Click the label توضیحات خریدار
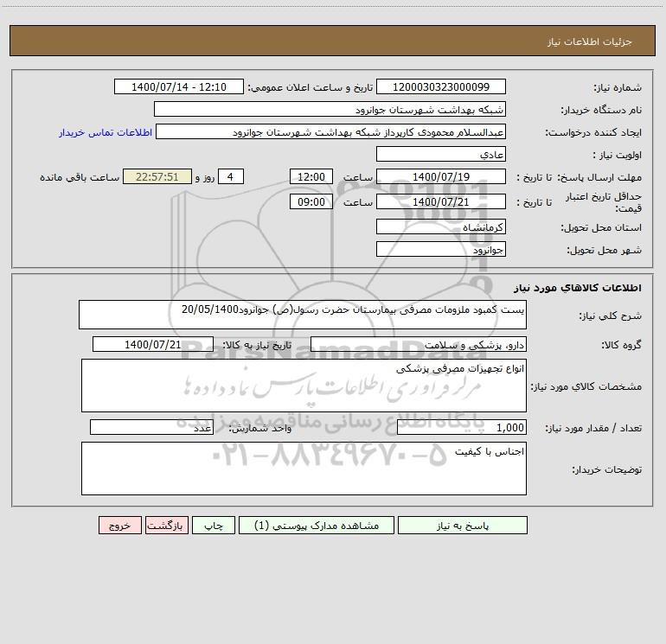 tap(607, 469)
